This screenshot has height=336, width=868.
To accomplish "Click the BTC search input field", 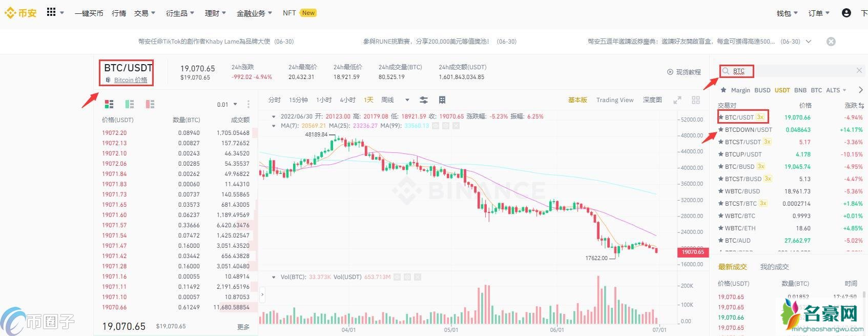I will (792, 71).
